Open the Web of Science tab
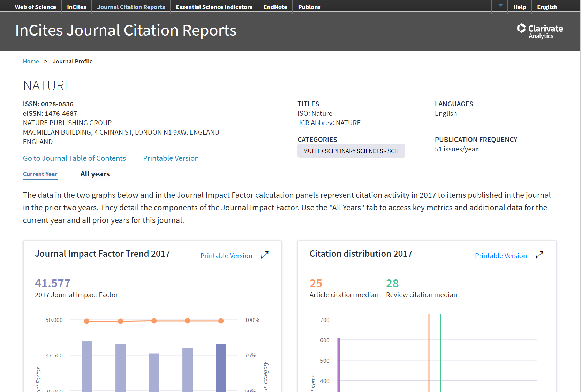The width and height of the screenshot is (581, 392). pyautogui.click(x=35, y=7)
